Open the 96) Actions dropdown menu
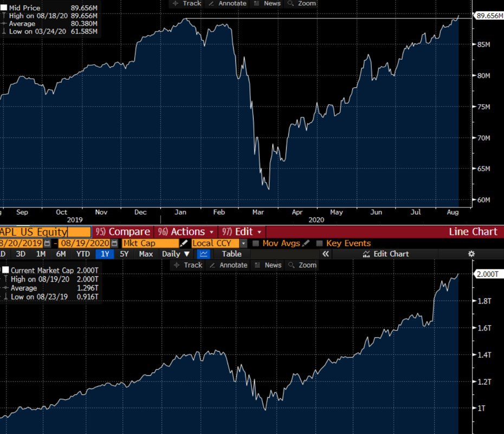The height and width of the screenshot is (434, 504). 186,231
